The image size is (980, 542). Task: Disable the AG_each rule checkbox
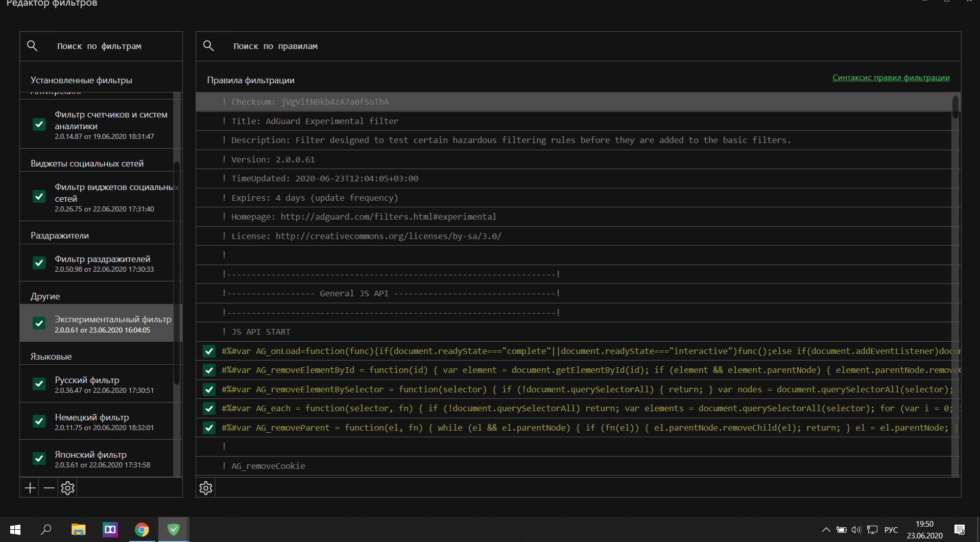(209, 409)
